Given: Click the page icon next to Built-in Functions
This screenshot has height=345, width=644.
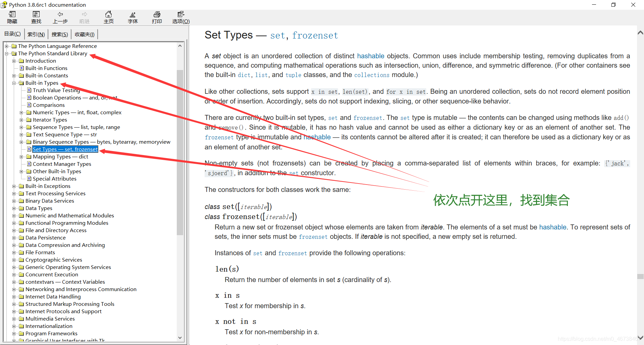Looking at the screenshot, I should (22, 68).
